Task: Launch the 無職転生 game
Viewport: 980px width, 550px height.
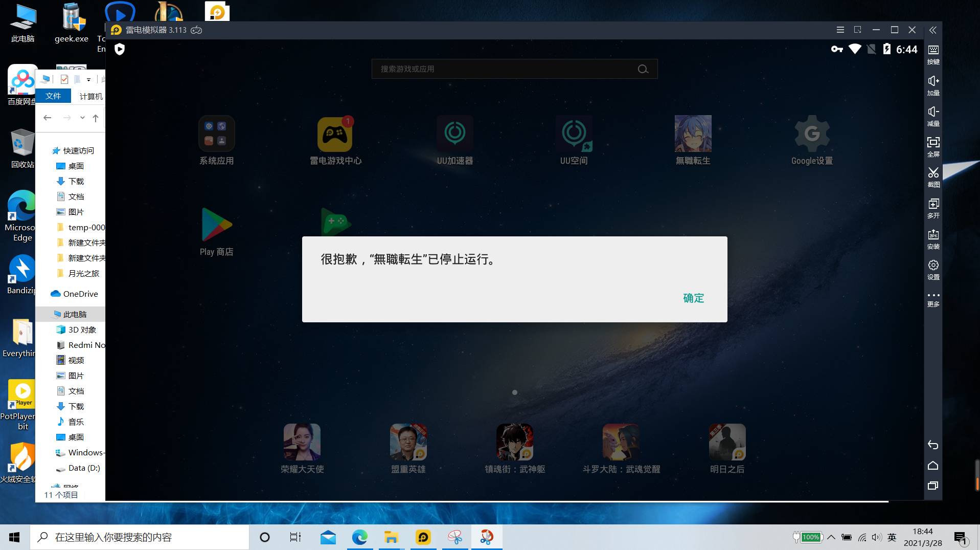Action: (x=693, y=134)
